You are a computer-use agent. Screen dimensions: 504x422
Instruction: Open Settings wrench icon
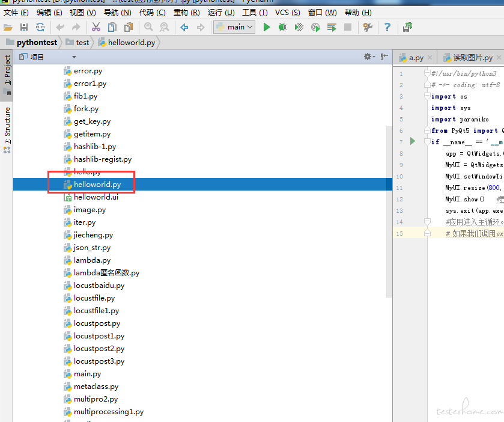[x=368, y=27]
